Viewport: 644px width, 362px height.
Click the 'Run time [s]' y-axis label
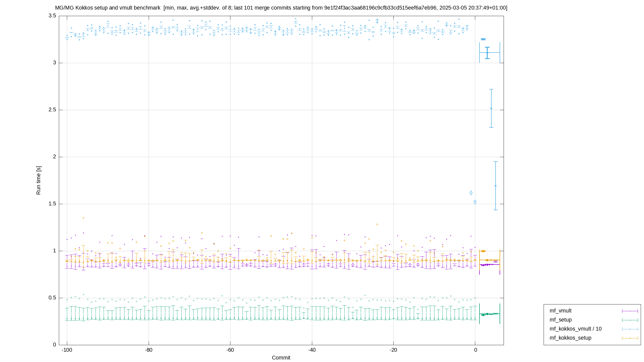click(x=38, y=180)
